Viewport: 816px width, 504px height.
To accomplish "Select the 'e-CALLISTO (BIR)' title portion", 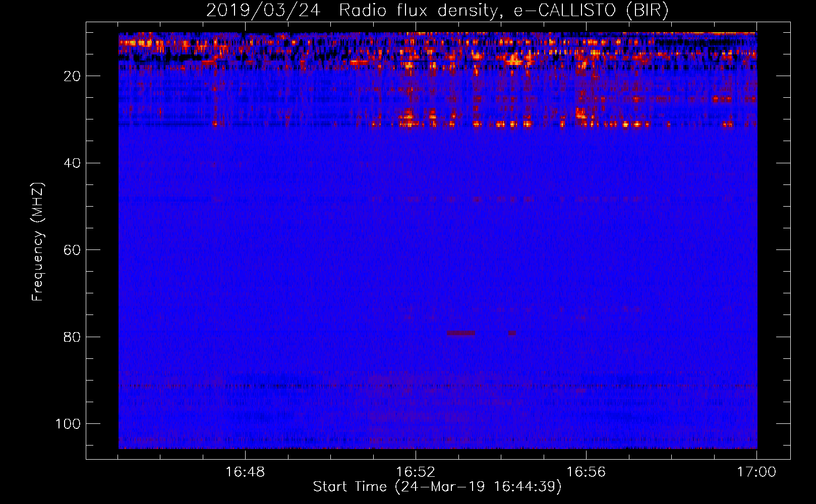I will pyautogui.click(x=591, y=11).
